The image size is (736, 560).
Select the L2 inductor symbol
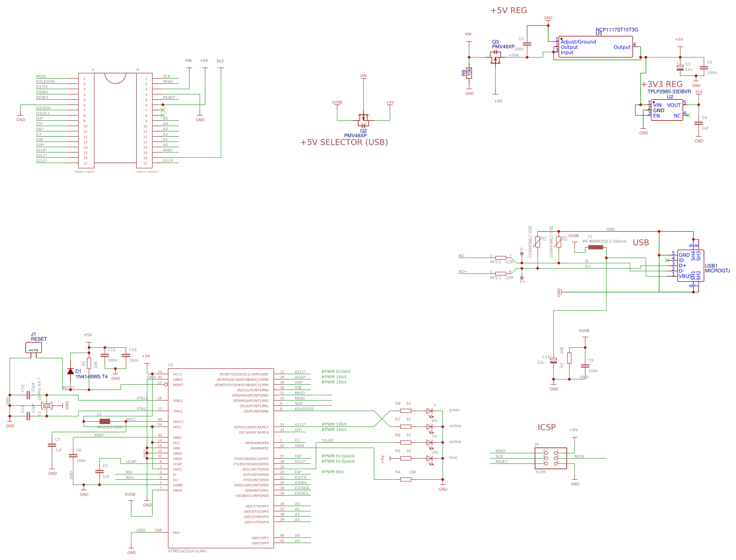coord(105,421)
